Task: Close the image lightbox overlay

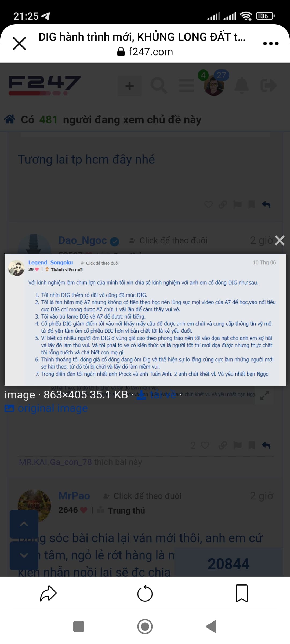Action: click(x=280, y=240)
